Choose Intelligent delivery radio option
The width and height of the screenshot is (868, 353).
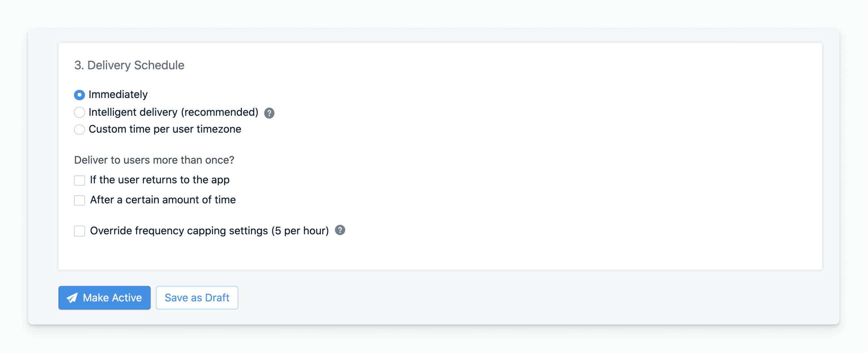coord(79,112)
